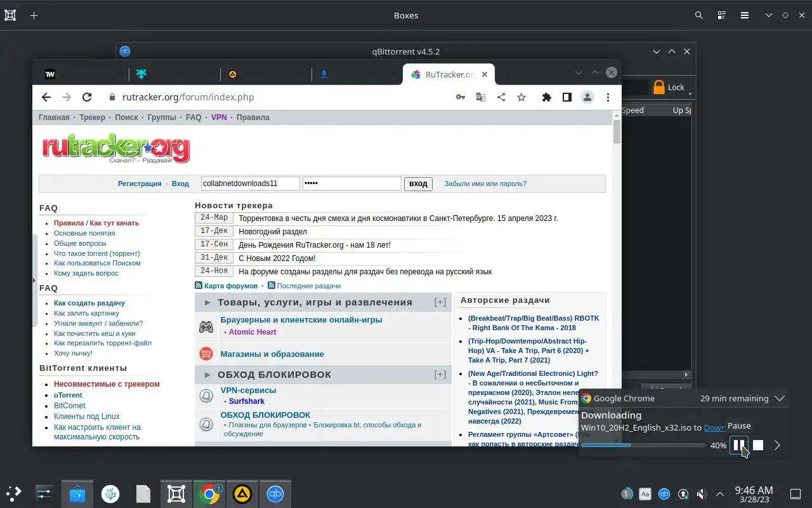
Task: Bookmark this page with the star
Action: (521, 97)
